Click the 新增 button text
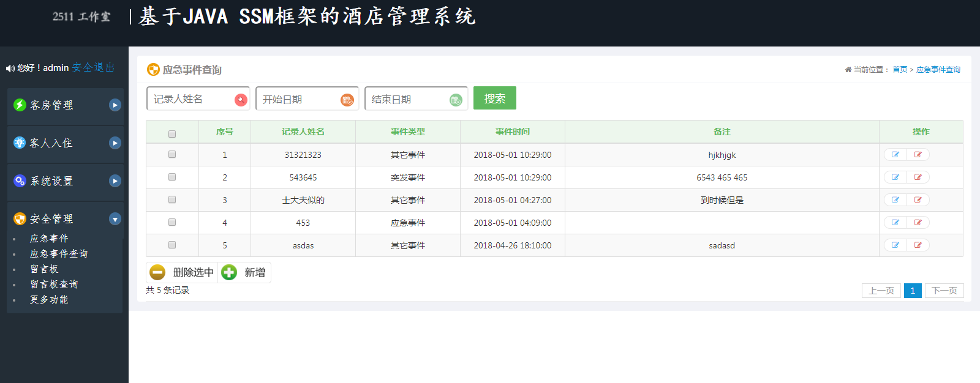Image resolution: width=980 pixels, height=383 pixels. tap(255, 272)
